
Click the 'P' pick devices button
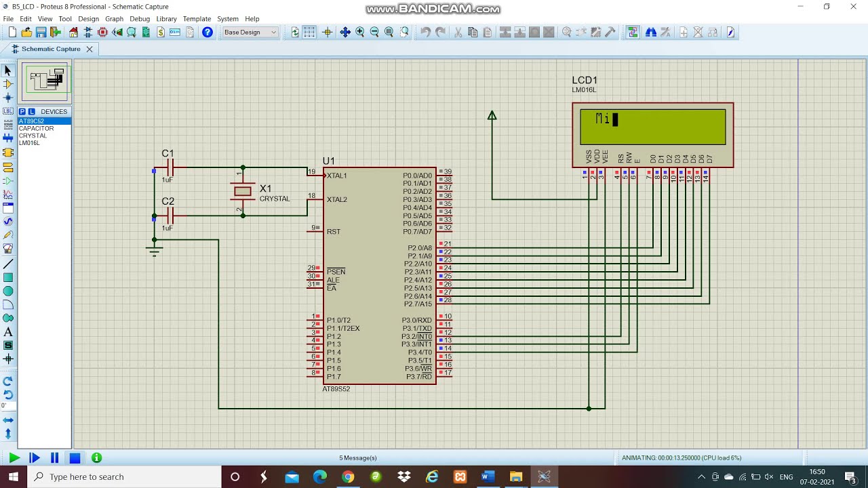tap(22, 112)
